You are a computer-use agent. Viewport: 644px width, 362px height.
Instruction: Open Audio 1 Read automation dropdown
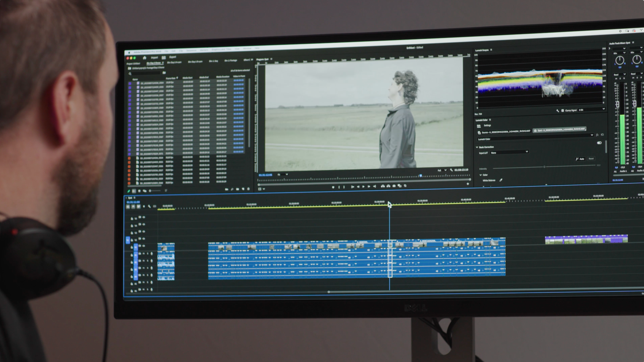click(620, 74)
